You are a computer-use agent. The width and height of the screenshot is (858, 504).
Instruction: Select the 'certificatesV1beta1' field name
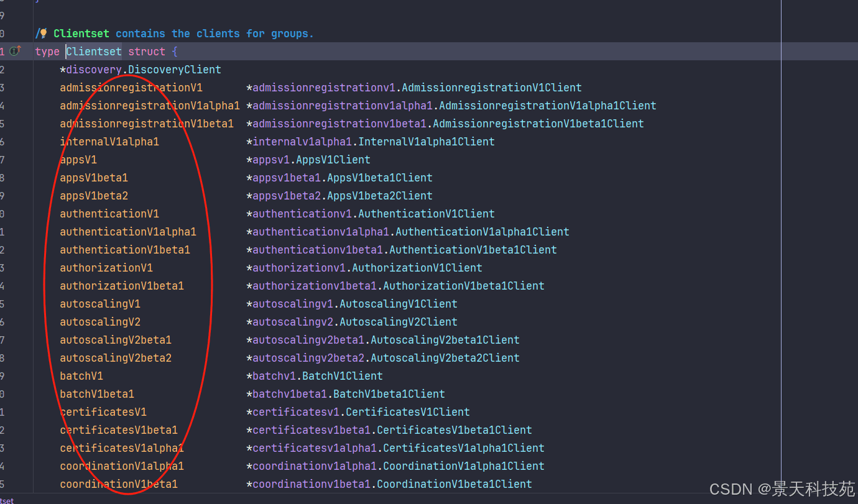click(119, 430)
